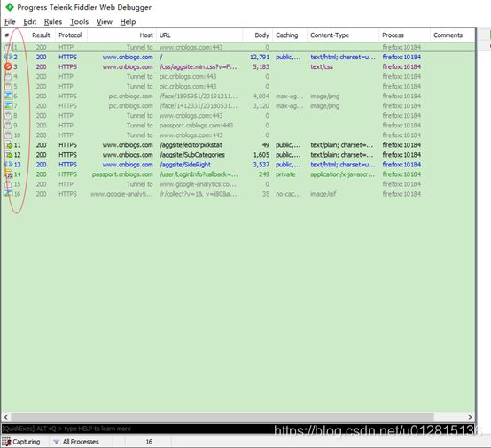Select the image/gif content-type cell

(323, 194)
